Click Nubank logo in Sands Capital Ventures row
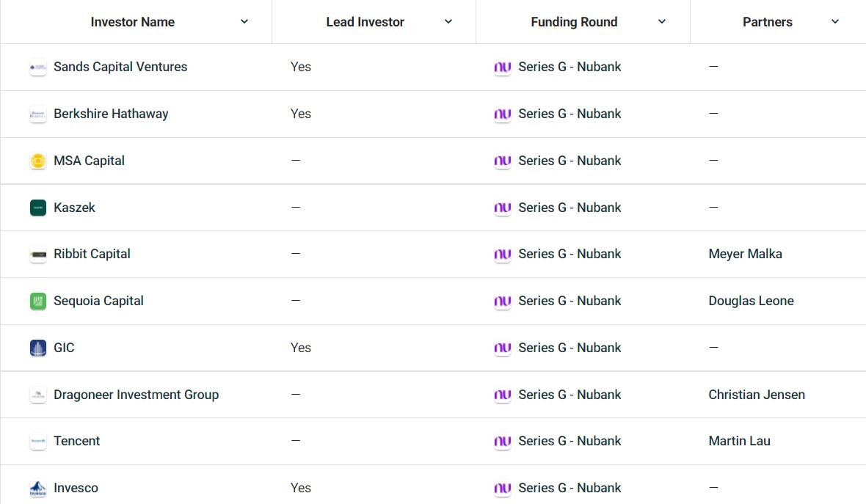Viewport: 866px width, 504px height. [503, 67]
